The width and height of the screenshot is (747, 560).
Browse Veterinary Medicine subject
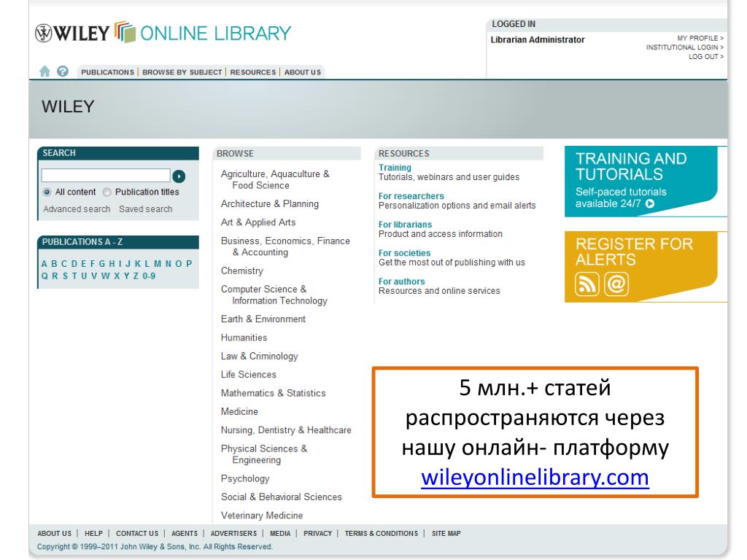(x=262, y=516)
